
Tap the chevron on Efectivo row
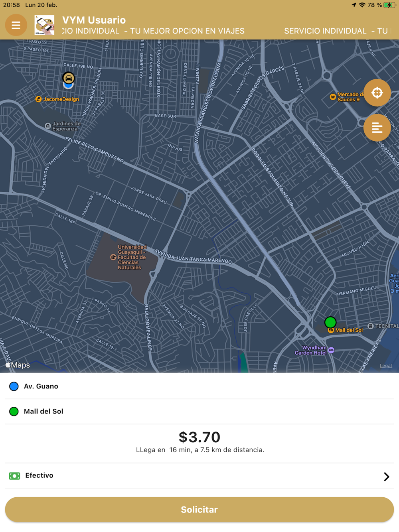click(x=386, y=477)
